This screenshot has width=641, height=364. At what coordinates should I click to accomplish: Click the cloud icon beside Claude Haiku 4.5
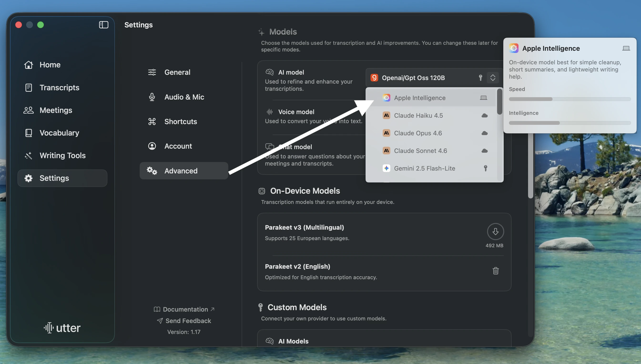click(x=484, y=116)
